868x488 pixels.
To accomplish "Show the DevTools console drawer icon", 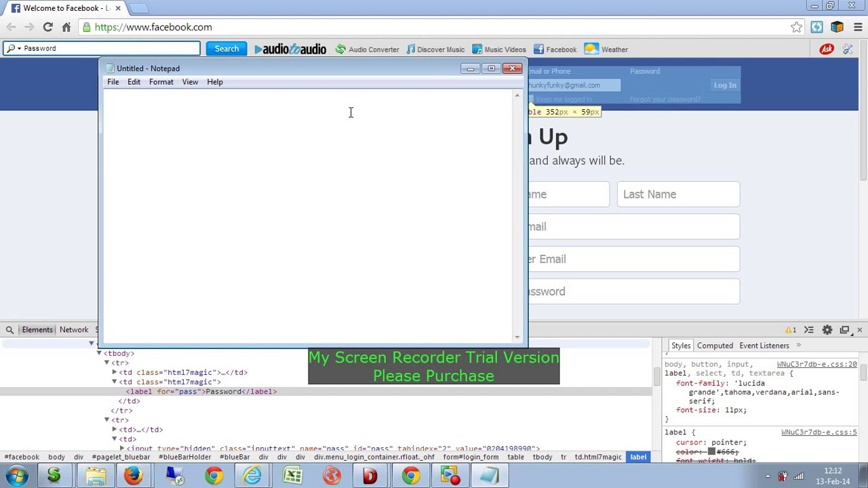I will pos(809,330).
